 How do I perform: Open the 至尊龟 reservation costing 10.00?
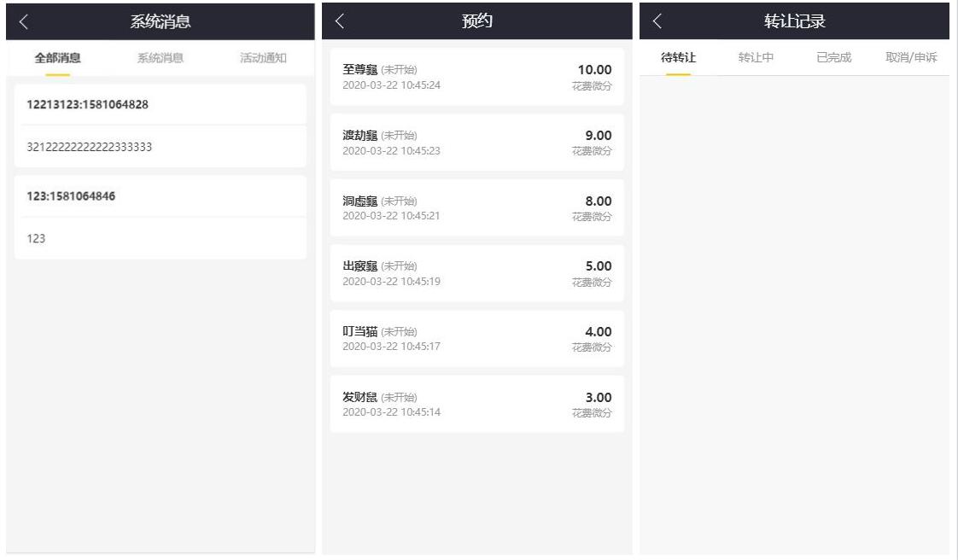coord(477,77)
